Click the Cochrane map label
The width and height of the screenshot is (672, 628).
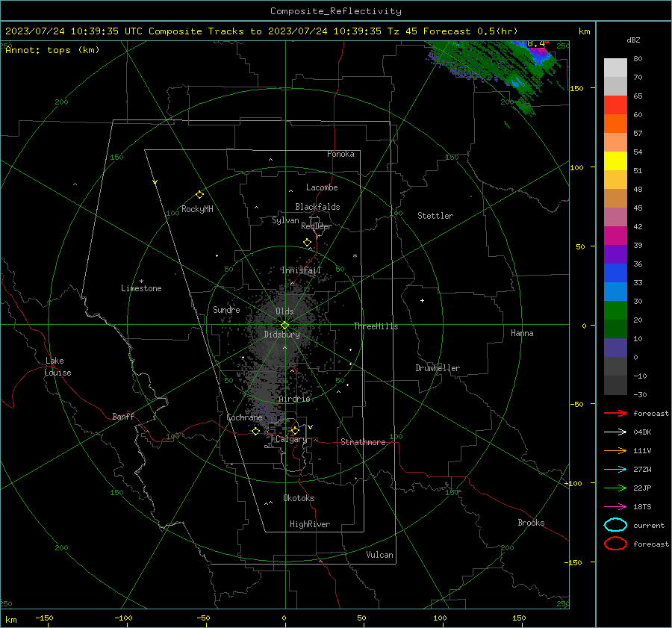[244, 417]
